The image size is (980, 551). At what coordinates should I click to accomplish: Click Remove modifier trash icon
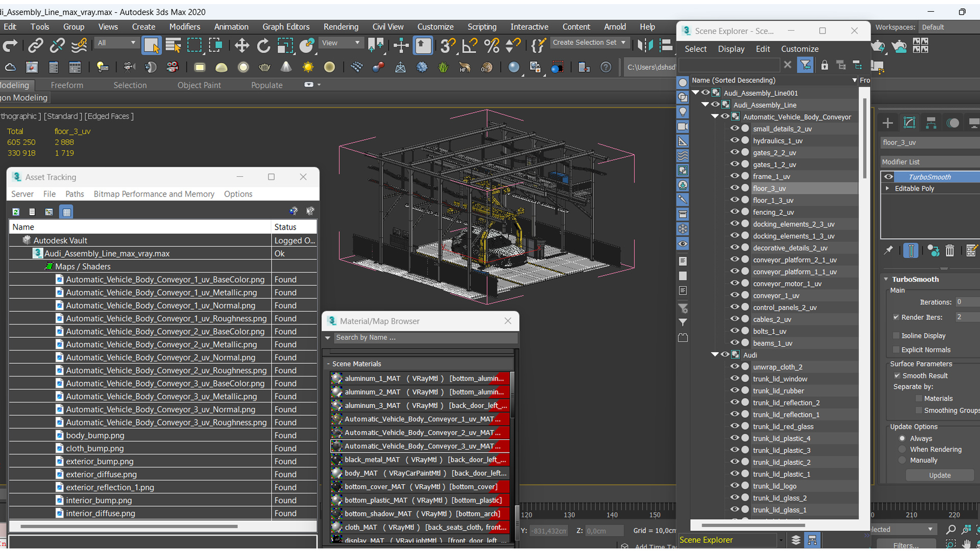tap(949, 251)
